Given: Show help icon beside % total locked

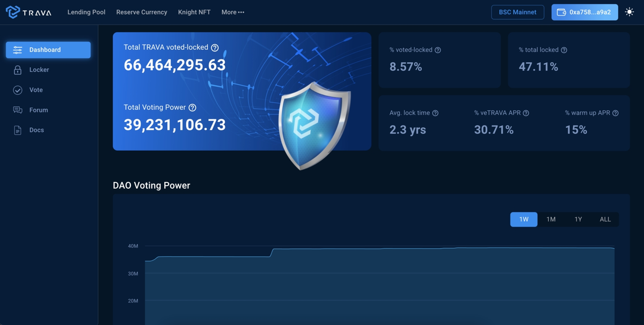Looking at the screenshot, I should point(564,50).
